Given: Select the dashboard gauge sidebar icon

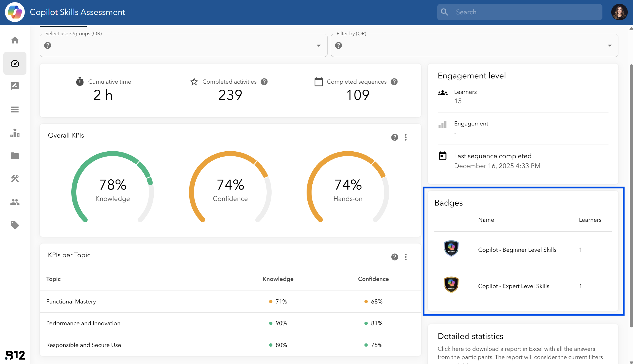Looking at the screenshot, I should (15, 63).
